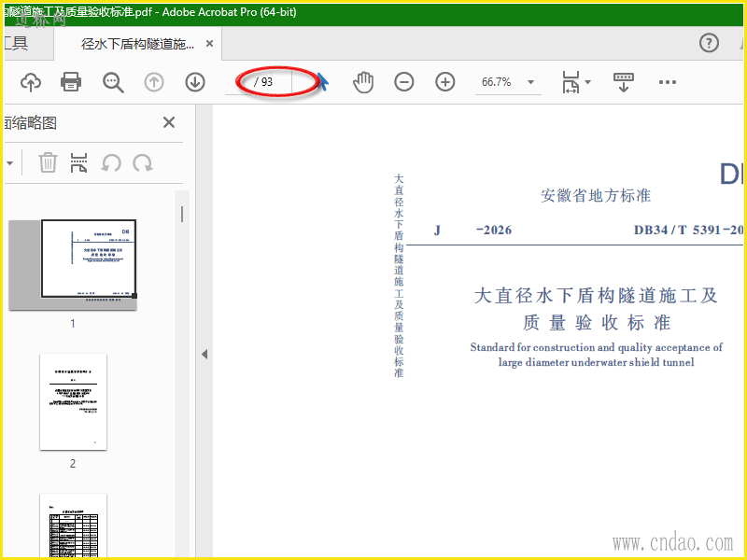The width and height of the screenshot is (747, 560).
Task: Click the read mode keyboard scroll icon
Action: pyautogui.click(x=623, y=82)
